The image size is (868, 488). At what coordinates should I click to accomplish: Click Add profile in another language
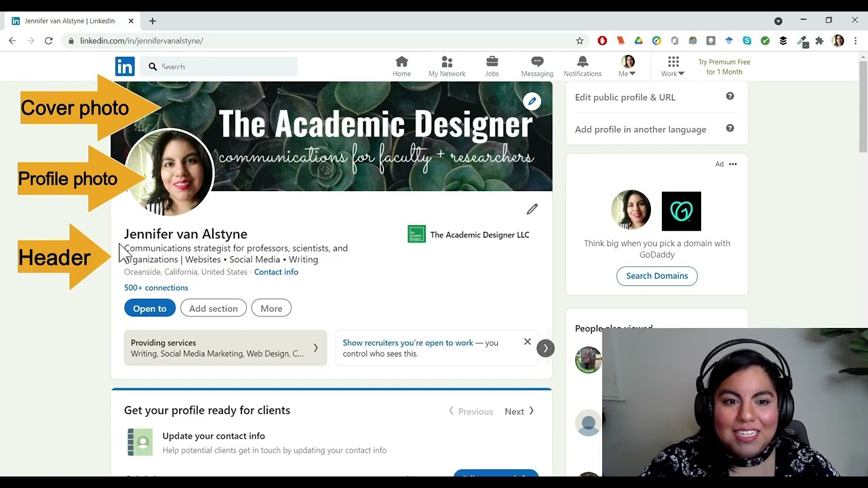tap(641, 129)
